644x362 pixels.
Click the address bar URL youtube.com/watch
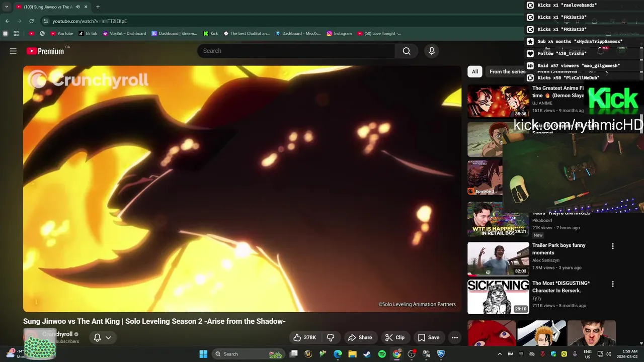pos(90,21)
